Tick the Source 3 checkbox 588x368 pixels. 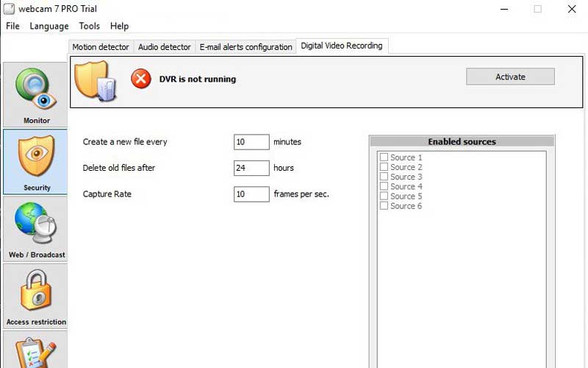[x=384, y=177]
